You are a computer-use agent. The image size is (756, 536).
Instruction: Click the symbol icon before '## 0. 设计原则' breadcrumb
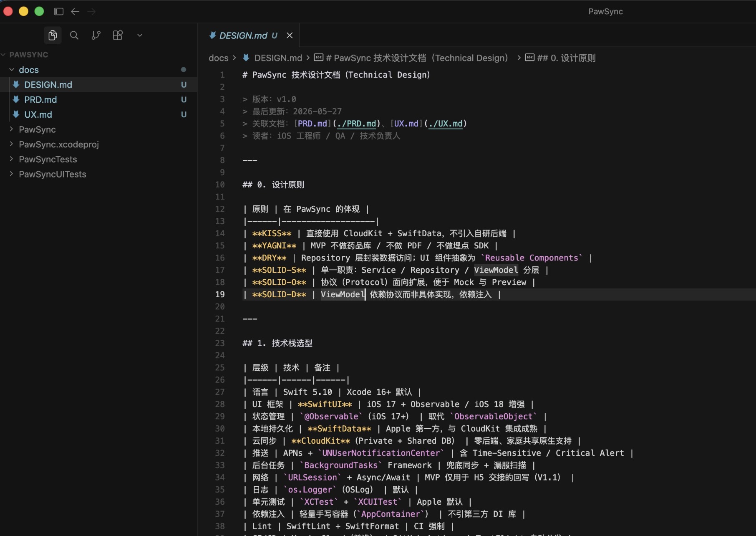coord(529,58)
